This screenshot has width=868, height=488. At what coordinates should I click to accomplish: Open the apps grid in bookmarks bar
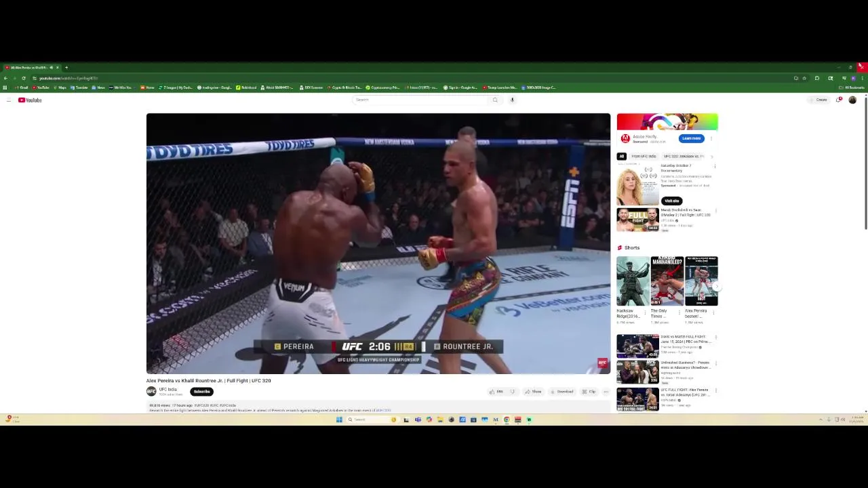5,87
